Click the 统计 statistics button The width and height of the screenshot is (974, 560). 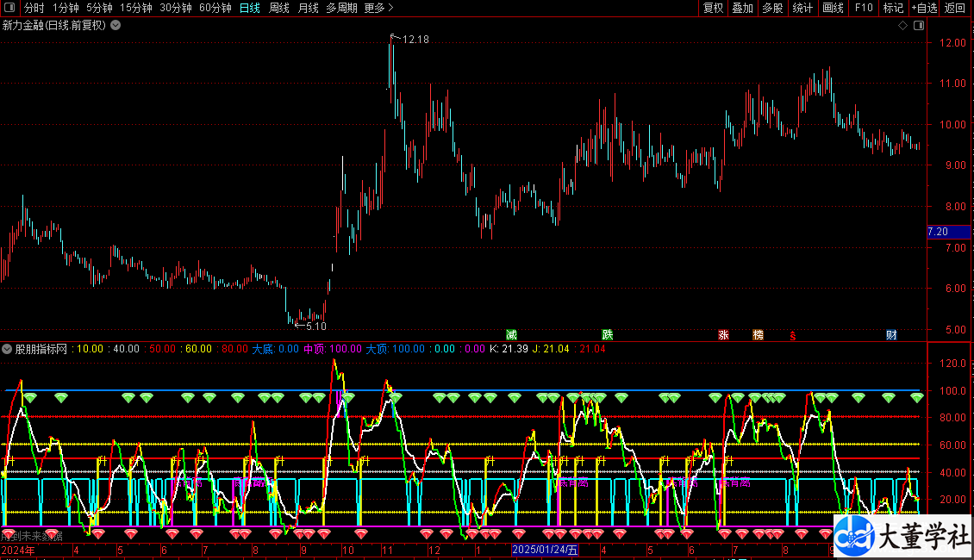click(802, 8)
